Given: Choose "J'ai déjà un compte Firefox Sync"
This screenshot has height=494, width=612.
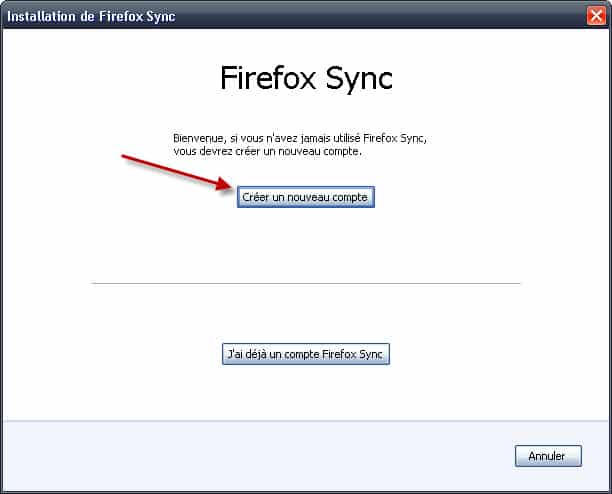Looking at the screenshot, I should click(306, 354).
